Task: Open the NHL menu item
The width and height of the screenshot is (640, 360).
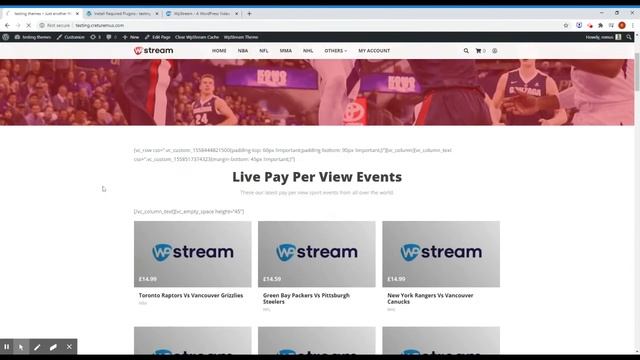Action: click(308, 51)
